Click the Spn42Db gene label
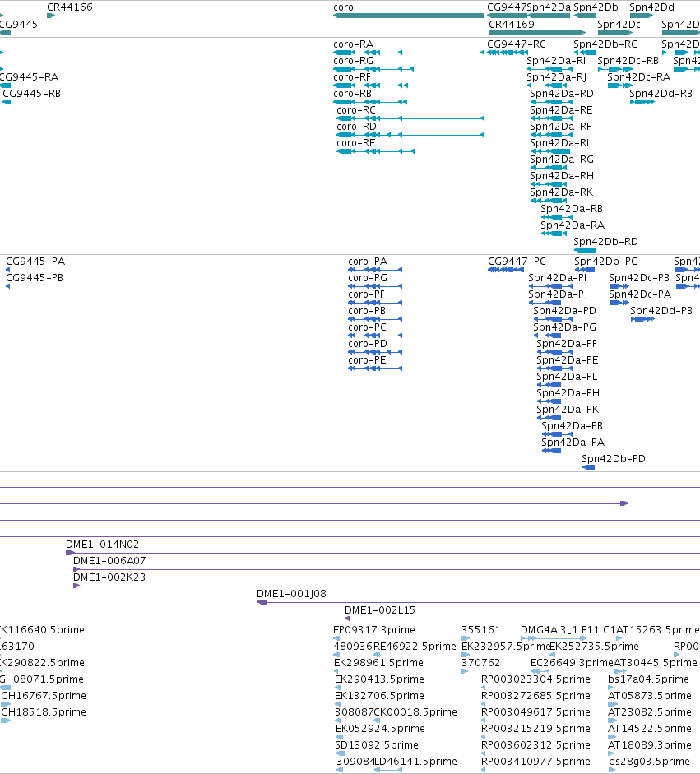The height and width of the screenshot is (774, 700). click(596, 7)
